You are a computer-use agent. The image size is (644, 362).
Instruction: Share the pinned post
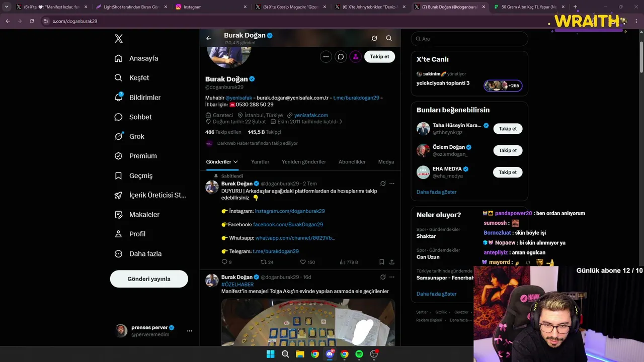coord(392,262)
